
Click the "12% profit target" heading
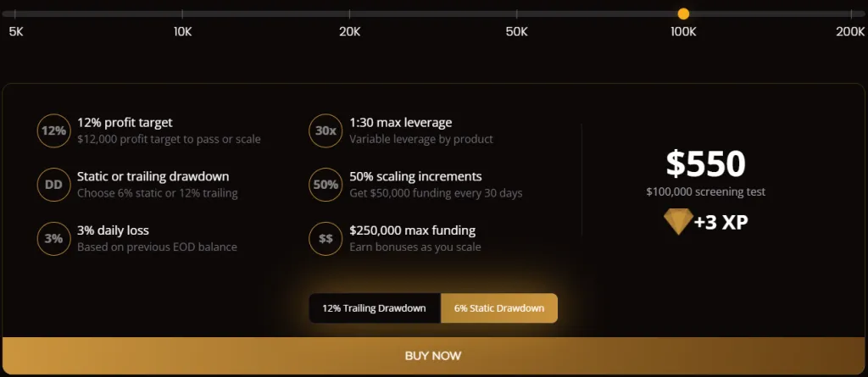(125, 123)
